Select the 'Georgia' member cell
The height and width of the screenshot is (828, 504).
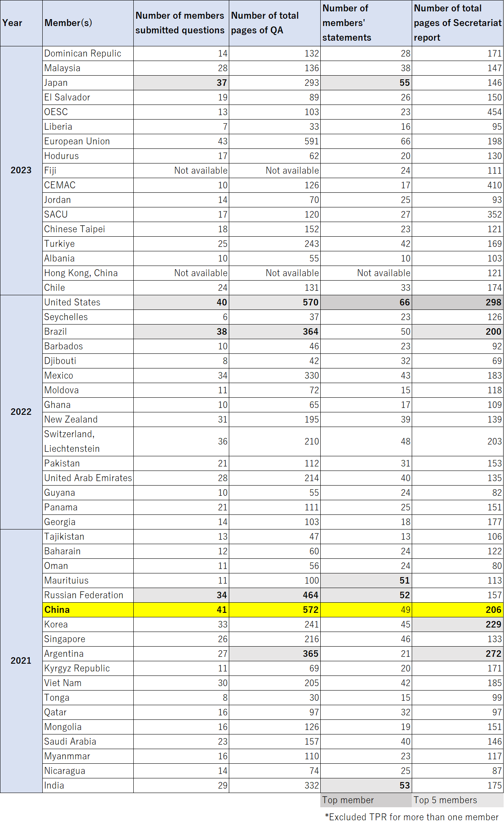(88, 522)
